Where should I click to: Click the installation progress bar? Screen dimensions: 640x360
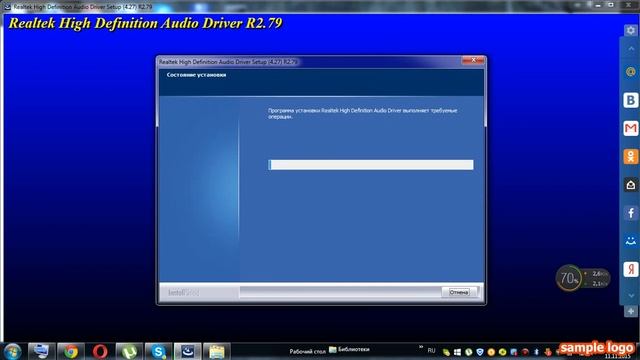(x=371, y=164)
